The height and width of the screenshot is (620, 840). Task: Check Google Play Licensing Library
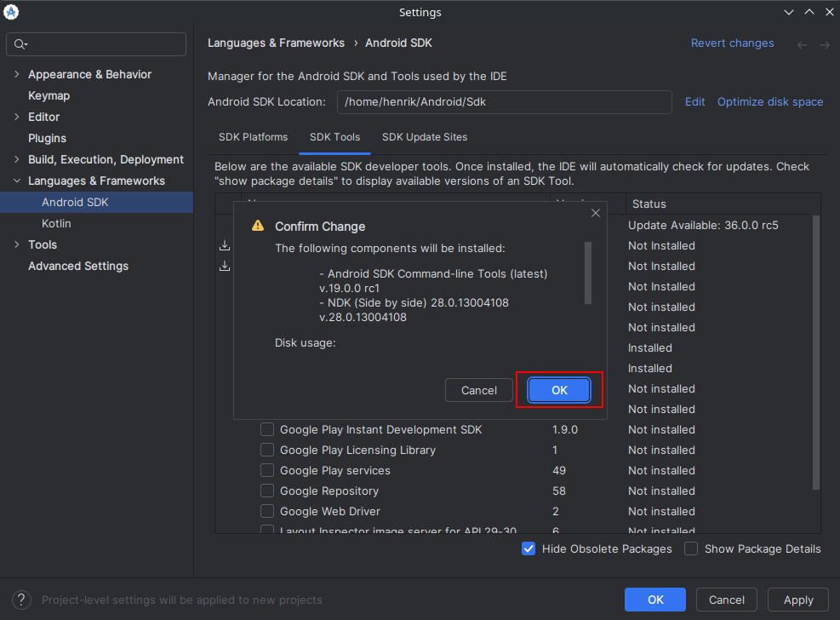266,450
